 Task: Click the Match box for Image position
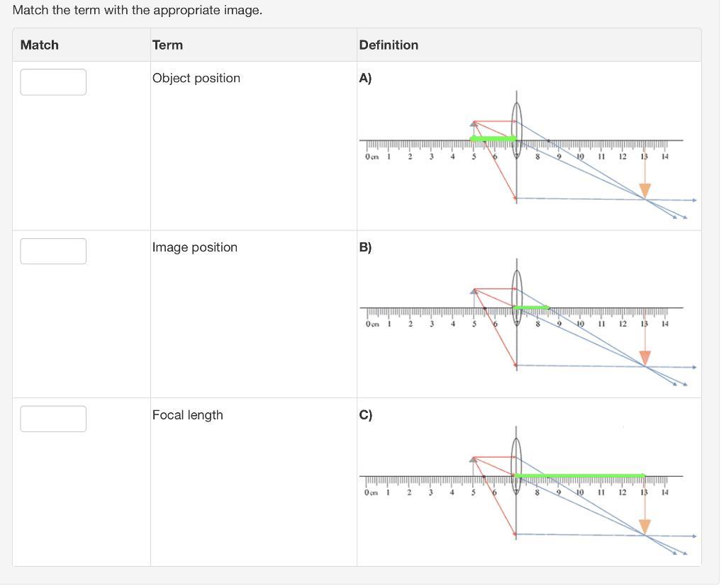(53, 251)
